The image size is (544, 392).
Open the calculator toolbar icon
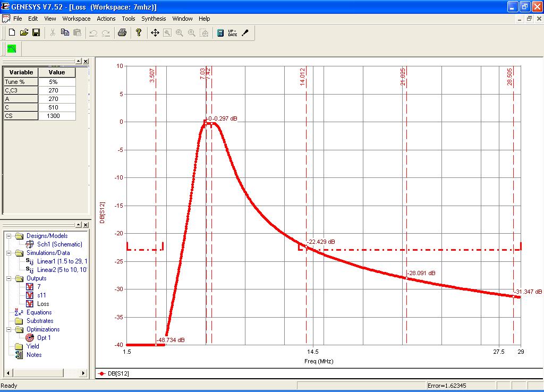(220, 33)
